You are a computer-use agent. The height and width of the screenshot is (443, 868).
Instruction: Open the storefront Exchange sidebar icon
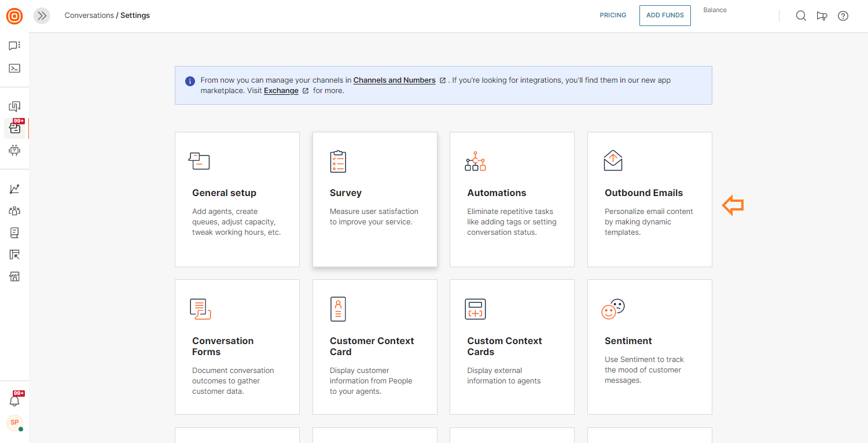[x=14, y=276]
